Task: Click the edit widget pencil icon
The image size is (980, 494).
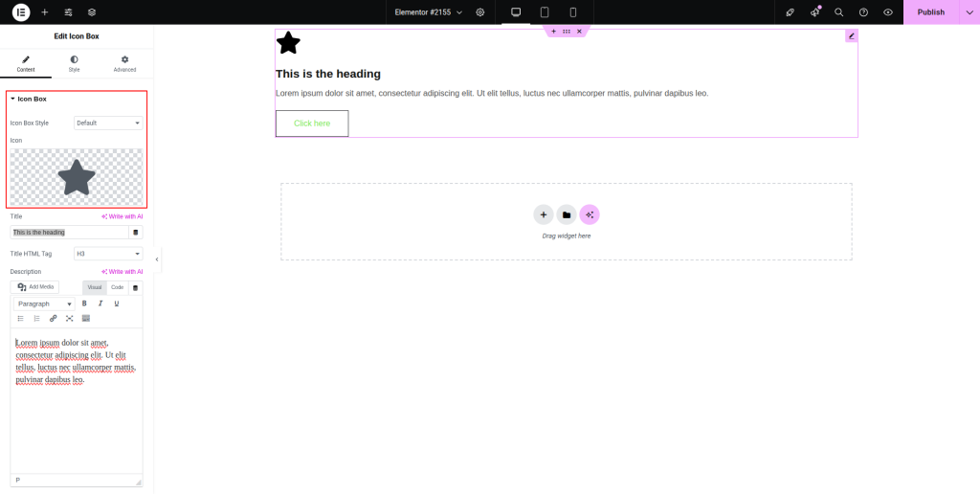Action: (851, 36)
